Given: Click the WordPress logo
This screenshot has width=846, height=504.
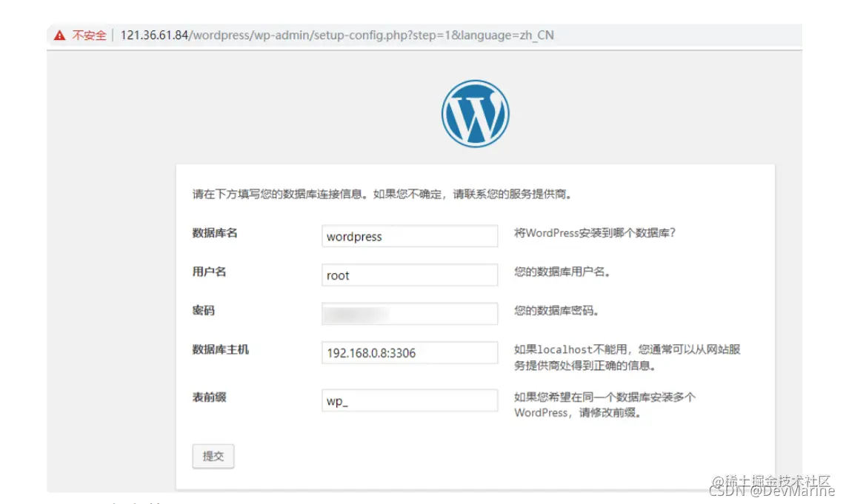Looking at the screenshot, I should (x=476, y=114).
